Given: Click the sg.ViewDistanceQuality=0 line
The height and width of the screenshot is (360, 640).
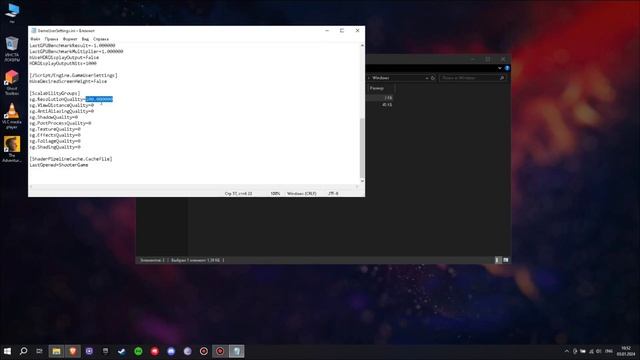Looking at the screenshot, I should point(62,105).
